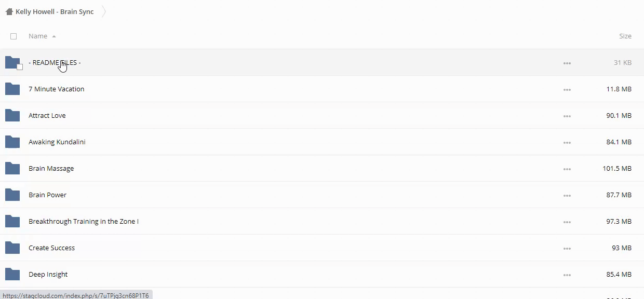Screen dimensions: 644x299
Task: Click the Create Success folder icon
Action: point(12,248)
